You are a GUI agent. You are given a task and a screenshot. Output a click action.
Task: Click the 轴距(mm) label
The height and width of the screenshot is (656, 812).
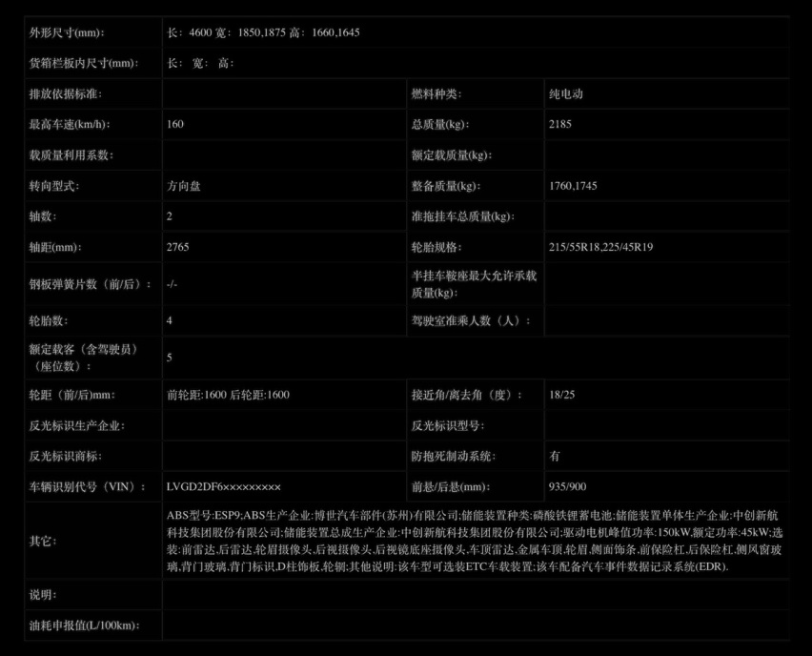coord(55,247)
